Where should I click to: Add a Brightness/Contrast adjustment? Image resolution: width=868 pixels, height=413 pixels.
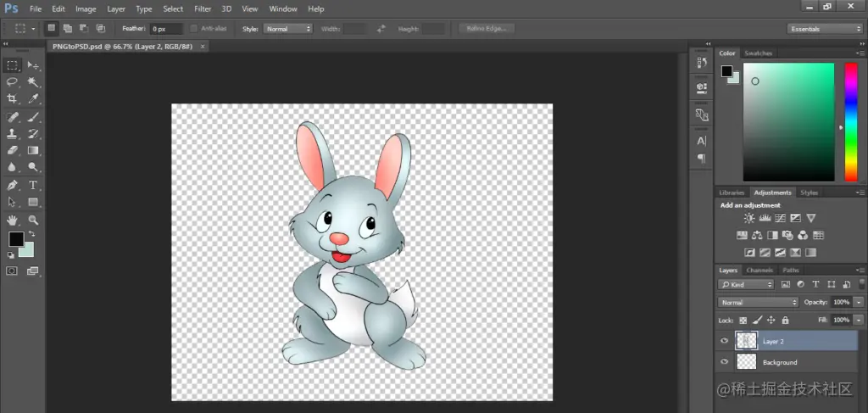tap(748, 219)
